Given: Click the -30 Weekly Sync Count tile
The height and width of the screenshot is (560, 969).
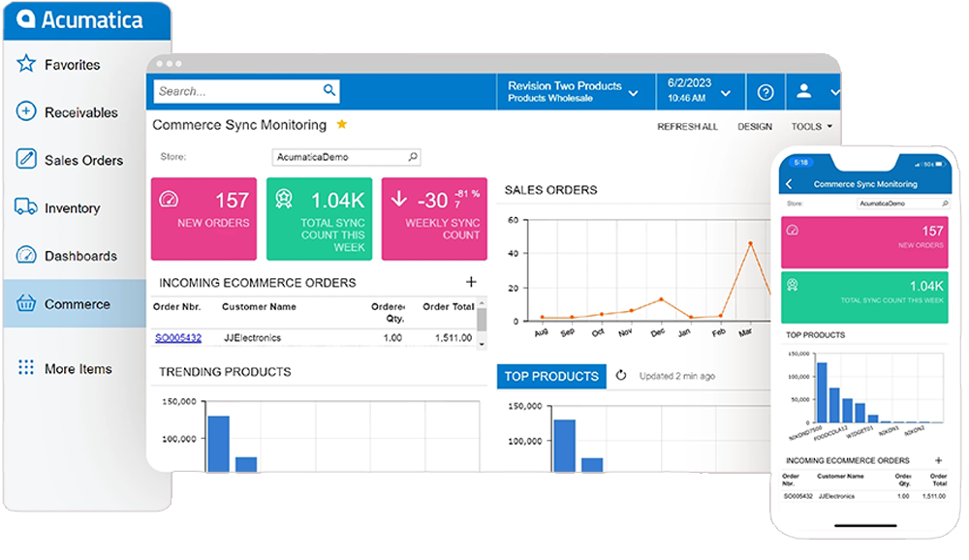Looking at the screenshot, I should click(x=434, y=219).
